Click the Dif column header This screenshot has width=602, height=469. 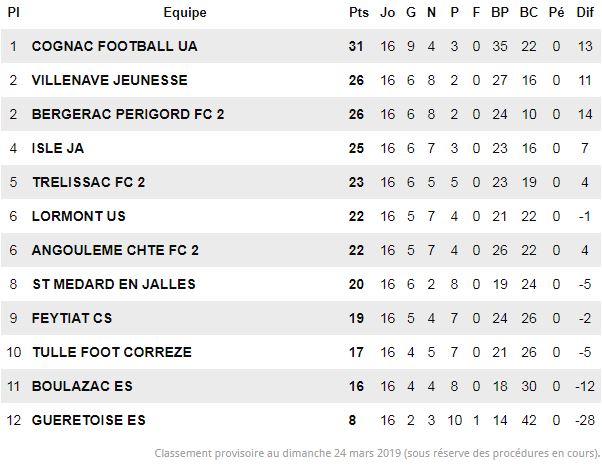point(585,12)
